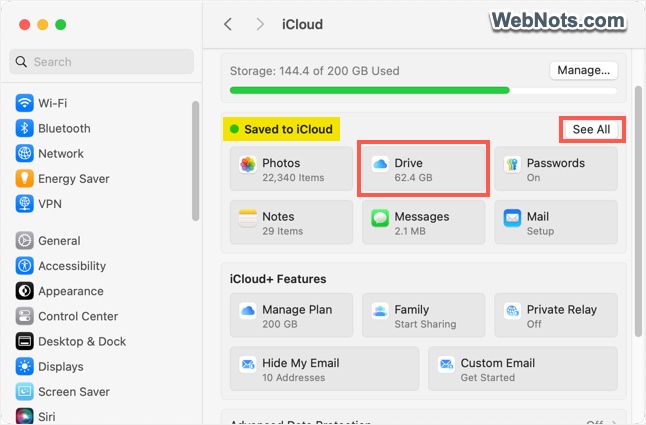Select Network label in sidebar
Image resolution: width=646 pixels, height=425 pixels.
coord(61,153)
